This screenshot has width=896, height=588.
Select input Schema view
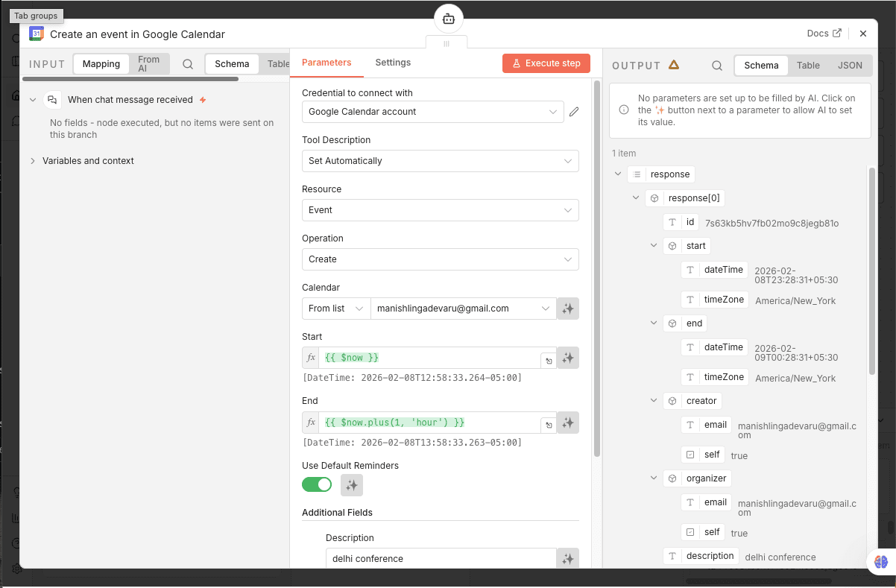pyautogui.click(x=232, y=64)
